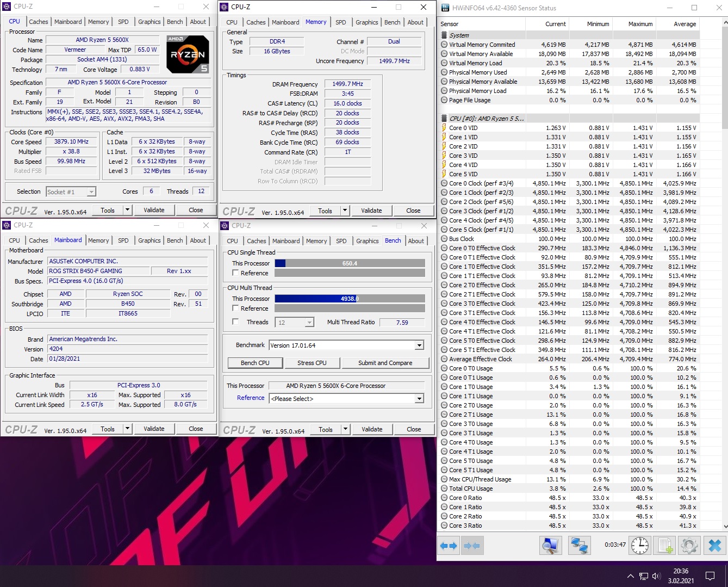
Task: Switch to Caches tab in CPU-Z CPU window
Action: [x=39, y=22]
